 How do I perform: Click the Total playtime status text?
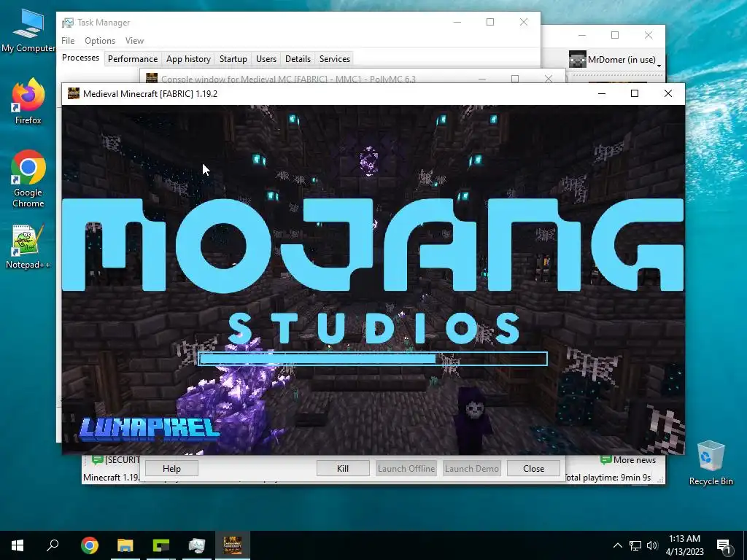coord(608,477)
